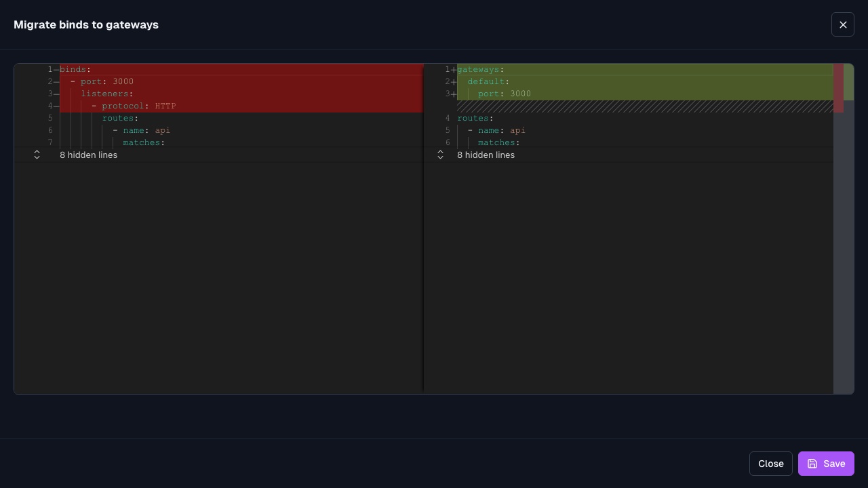Show the right pane's 8 hidden lines label
Screen dimensions: 868x488
(x=486, y=155)
